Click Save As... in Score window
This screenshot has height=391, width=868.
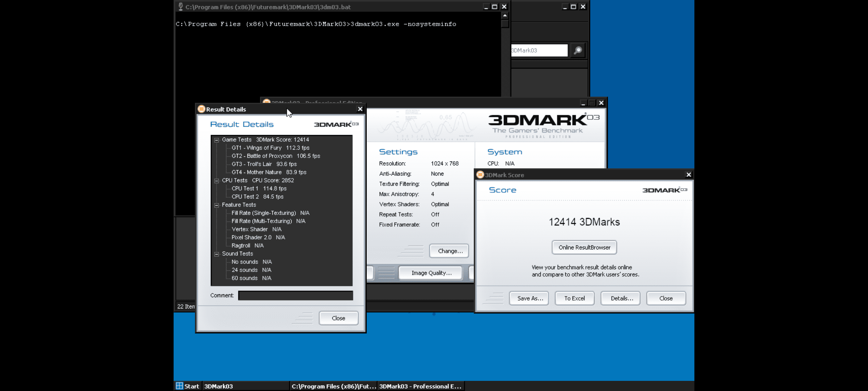529,298
